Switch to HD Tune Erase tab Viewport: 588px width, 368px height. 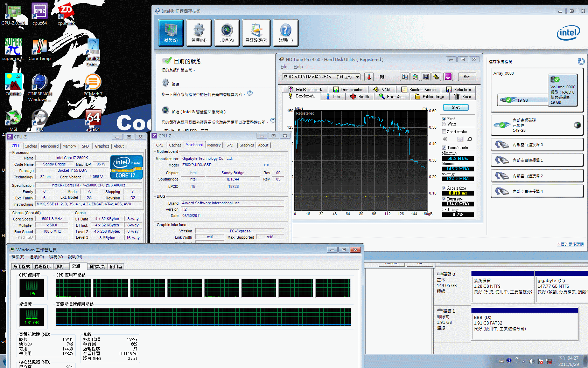click(463, 97)
